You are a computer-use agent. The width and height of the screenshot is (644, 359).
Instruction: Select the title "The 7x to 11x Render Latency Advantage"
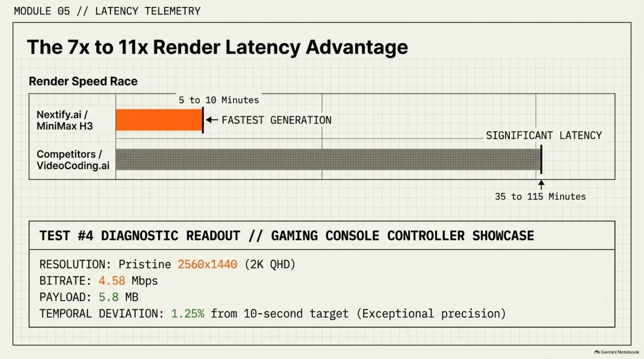[x=217, y=47]
